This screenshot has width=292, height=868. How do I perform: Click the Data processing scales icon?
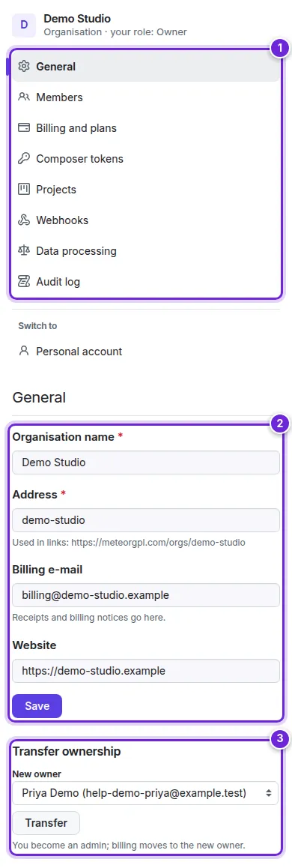click(24, 251)
